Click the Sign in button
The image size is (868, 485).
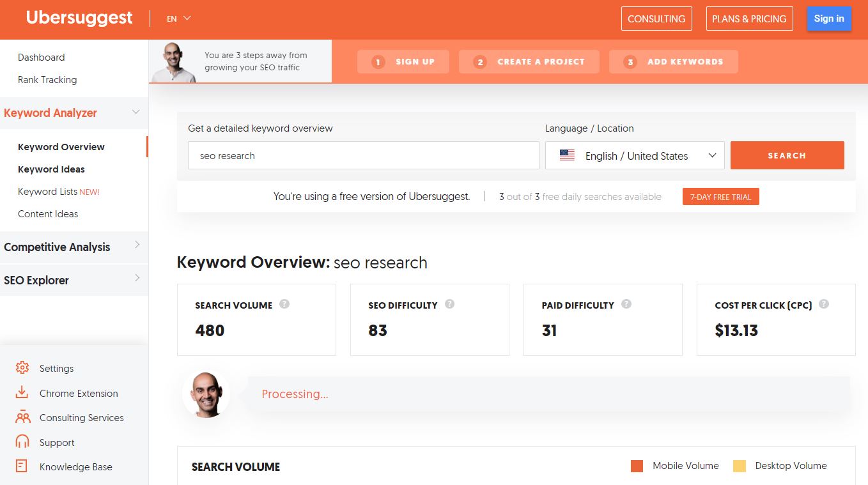click(x=829, y=19)
